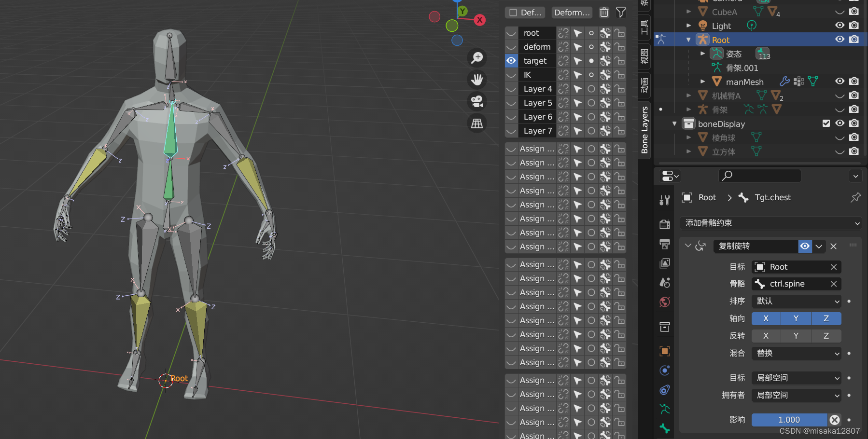Image resolution: width=868 pixels, height=439 pixels.
Task: Click the wrench modifier icon on manMesh row
Action: 785,82
